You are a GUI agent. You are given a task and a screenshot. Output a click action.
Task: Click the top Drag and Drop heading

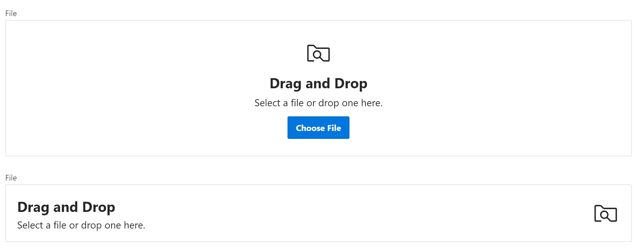[x=318, y=83]
